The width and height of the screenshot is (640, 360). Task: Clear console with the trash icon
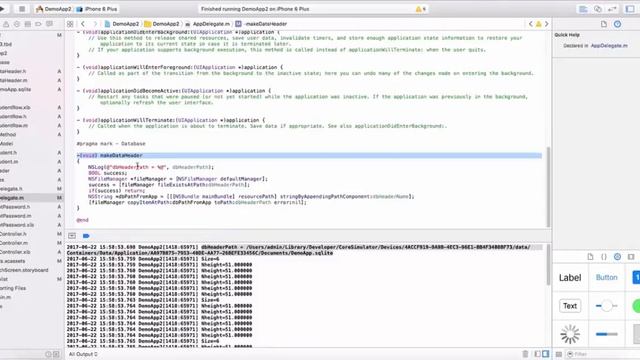pyautogui.click(x=525, y=354)
